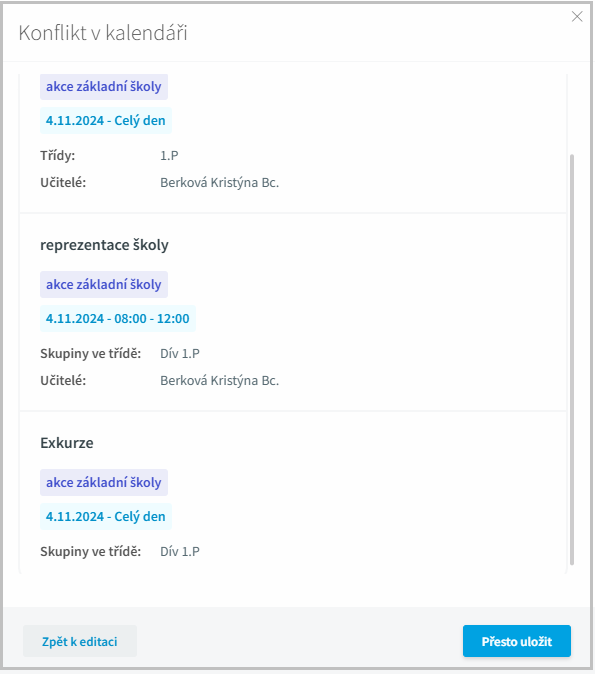
Task: Click Dív 1.P group under Exkurze
Action: coord(180,551)
